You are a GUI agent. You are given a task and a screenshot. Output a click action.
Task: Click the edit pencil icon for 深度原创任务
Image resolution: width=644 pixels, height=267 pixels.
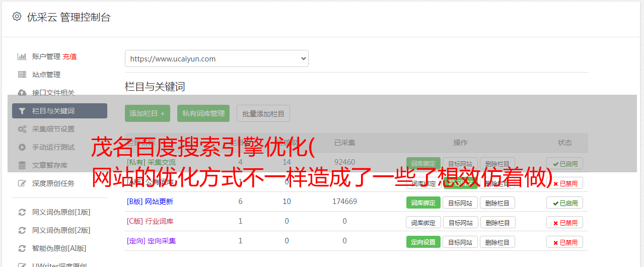22,183
